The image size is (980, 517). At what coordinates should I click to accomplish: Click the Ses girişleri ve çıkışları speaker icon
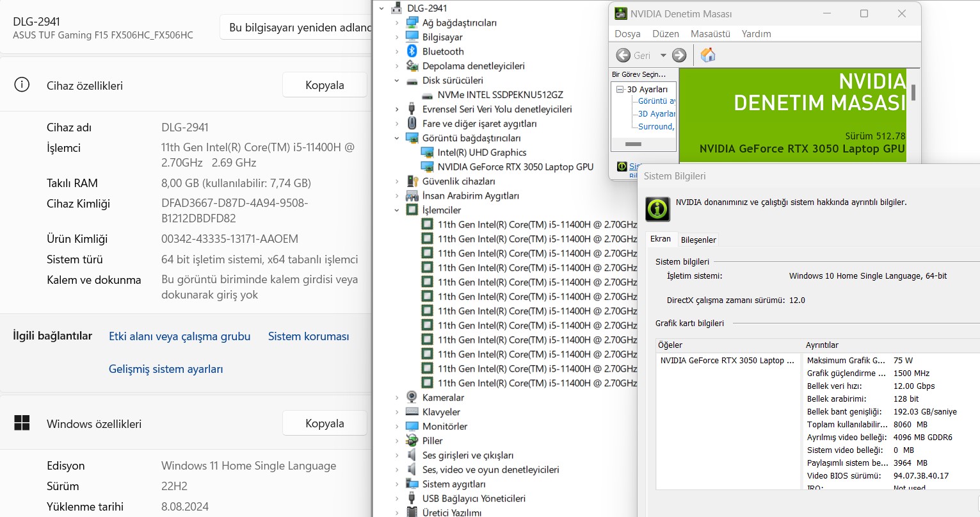412,455
